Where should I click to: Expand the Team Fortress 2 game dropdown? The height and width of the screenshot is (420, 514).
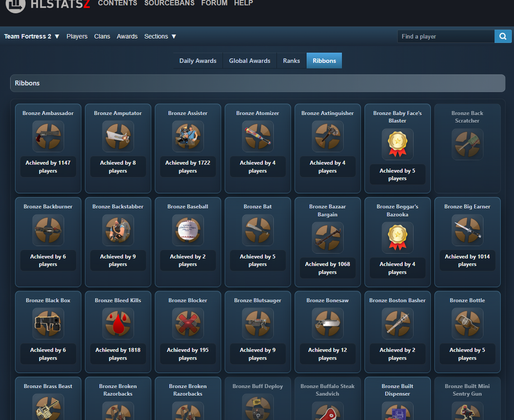[x=32, y=36]
